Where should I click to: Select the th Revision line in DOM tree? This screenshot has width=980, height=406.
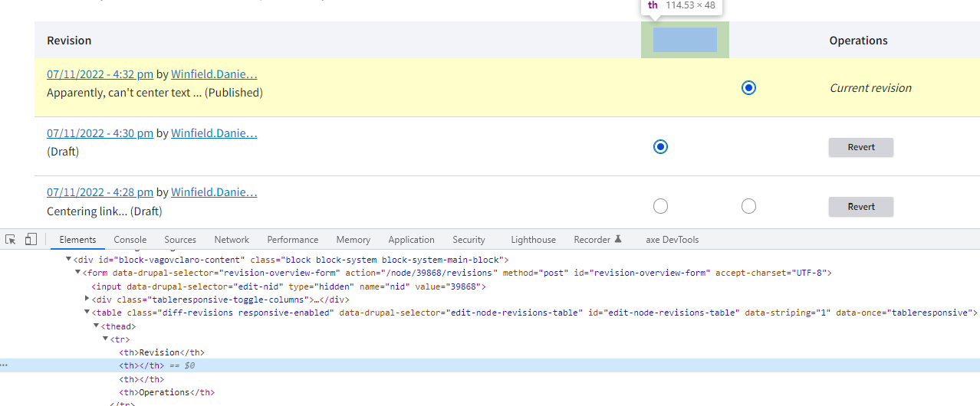(x=162, y=352)
